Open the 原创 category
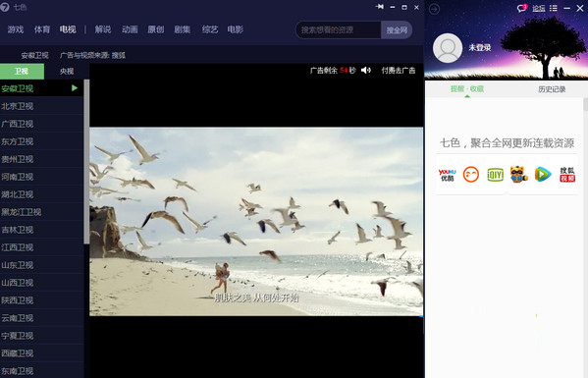Image resolution: width=588 pixels, height=378 pixels. 156,29
